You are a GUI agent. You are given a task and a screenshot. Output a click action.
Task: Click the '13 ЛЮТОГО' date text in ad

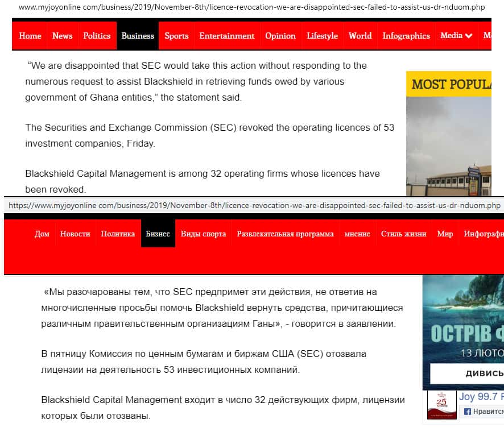[482, 353]
